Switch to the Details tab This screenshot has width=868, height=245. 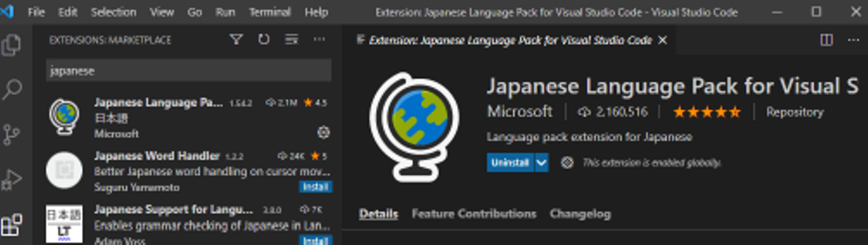378,214
